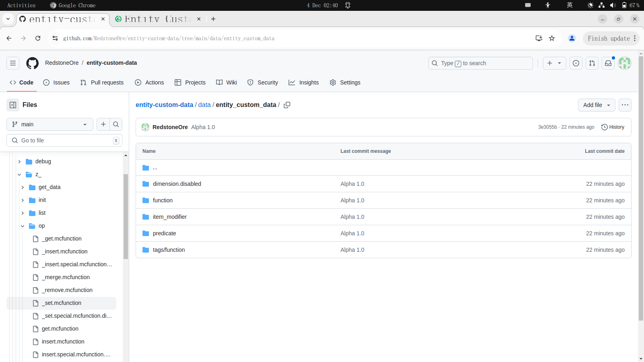Screen dimensions: 644x362
Task: Open the GitHub global navigation hamburger menu
Action: click(13, 63)
